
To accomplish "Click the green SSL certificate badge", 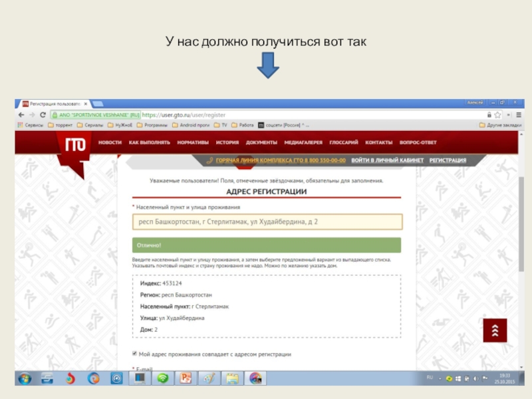I will tap(96, 115).
